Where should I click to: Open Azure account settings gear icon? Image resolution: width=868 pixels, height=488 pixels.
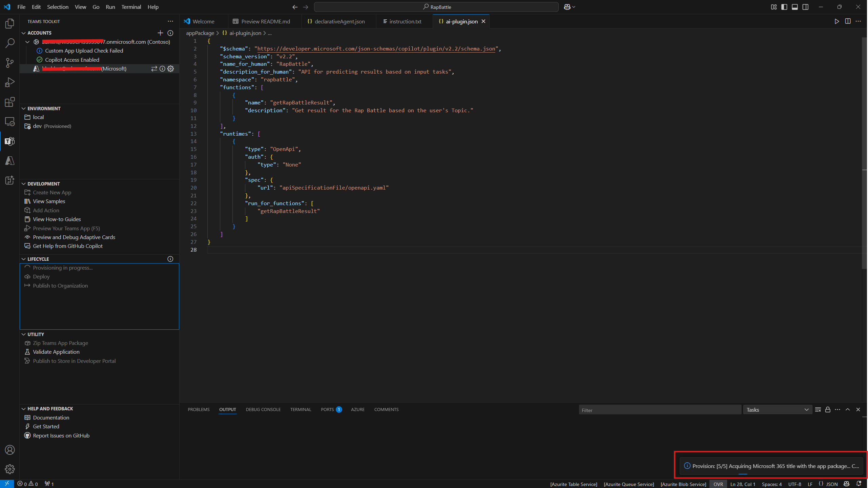pyautogui.click(x=171, y=69)
